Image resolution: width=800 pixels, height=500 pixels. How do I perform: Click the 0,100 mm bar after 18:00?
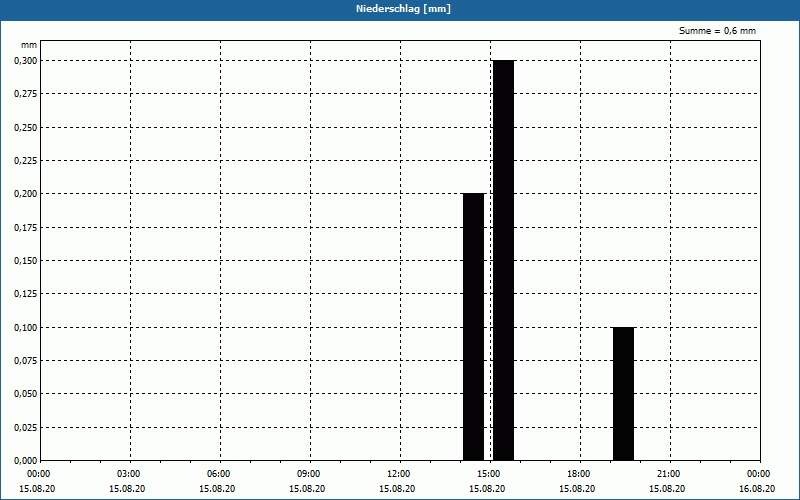coord(623,393)
